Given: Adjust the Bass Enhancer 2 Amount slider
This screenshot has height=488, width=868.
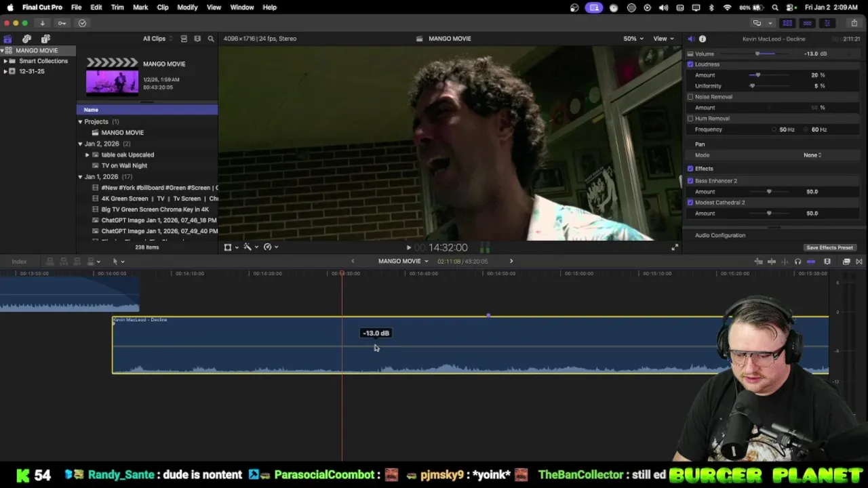Looking at the screenshot, I should (768, 192).
